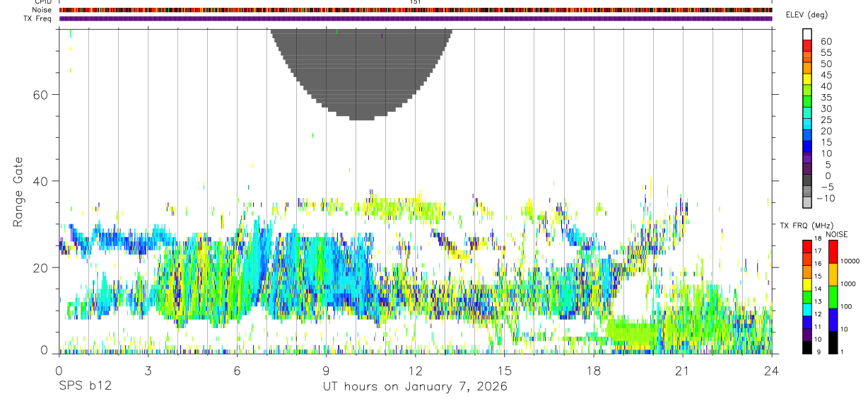Screen dimensions: 868x401
Task: Select the 35 label on the ELEV color bar
Action: coord(826,97)
